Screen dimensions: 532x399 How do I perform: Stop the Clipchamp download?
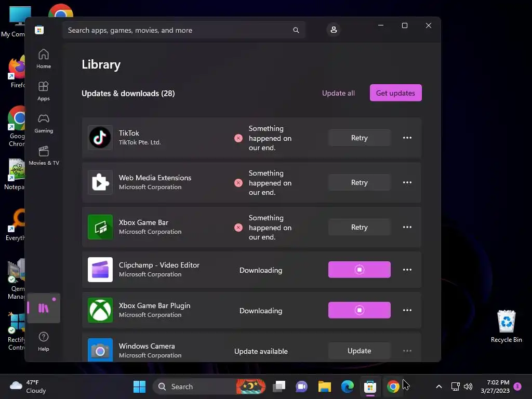[360, 270]
